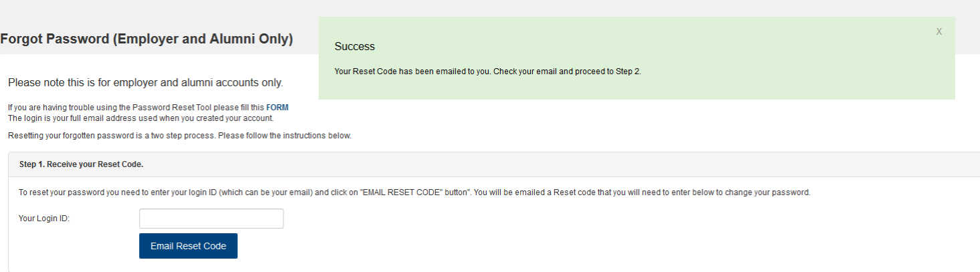Click the To reset your password instruction paragraph
The image size is (980, 272).
[x=414, y=192]
